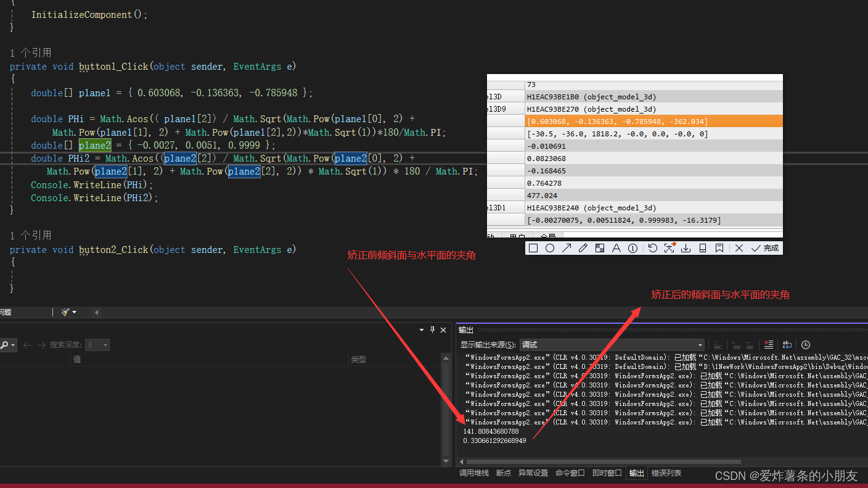Click the green-highlighted plane2 declaration
The height and width of the screenshot is (488, 868).
(94, 145)
